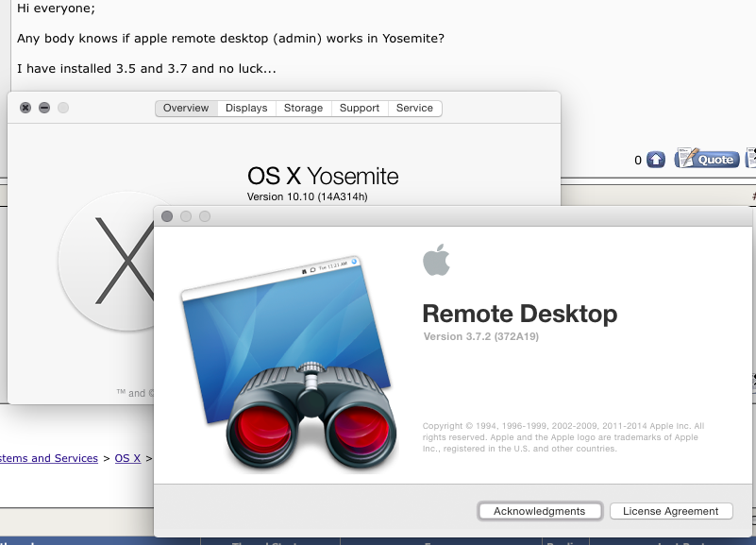This screenshot has height=545, width=756.
Task: Click the OS X Yosemite heading
Action: tap(323, 176)
